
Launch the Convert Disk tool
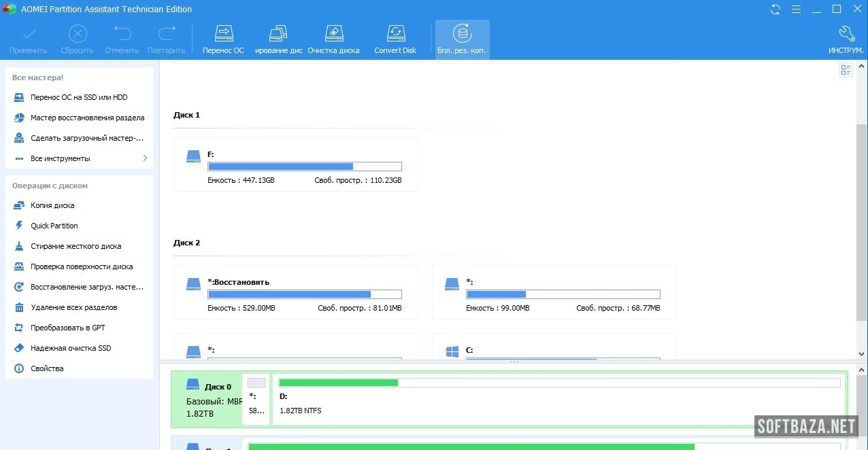coord(395,39)
